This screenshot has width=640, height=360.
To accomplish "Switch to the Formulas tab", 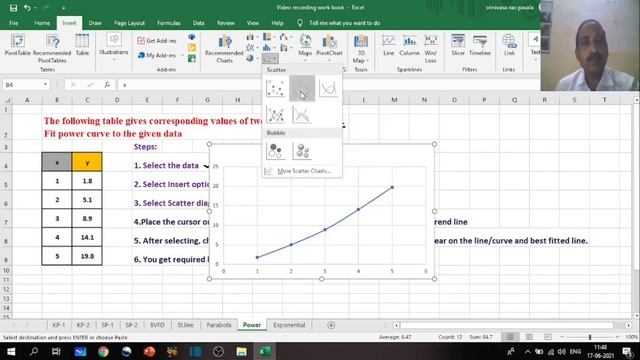I will pos(169,23).
